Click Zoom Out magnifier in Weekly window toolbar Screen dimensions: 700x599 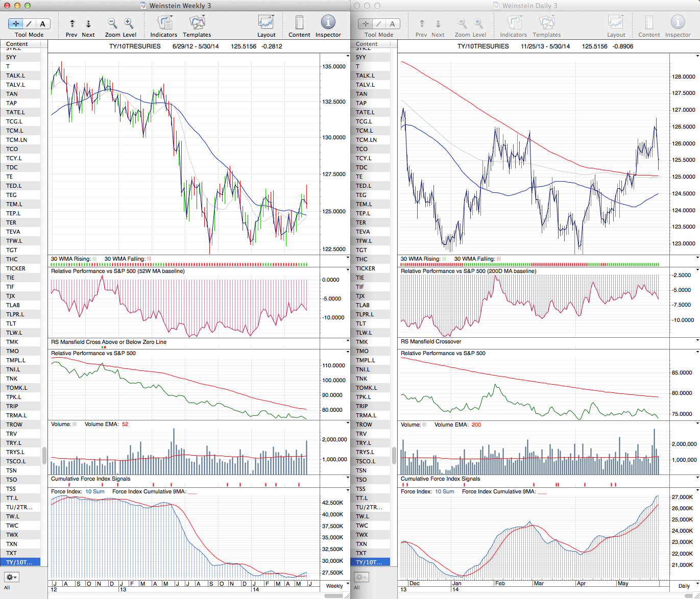[x=112, y=23]
